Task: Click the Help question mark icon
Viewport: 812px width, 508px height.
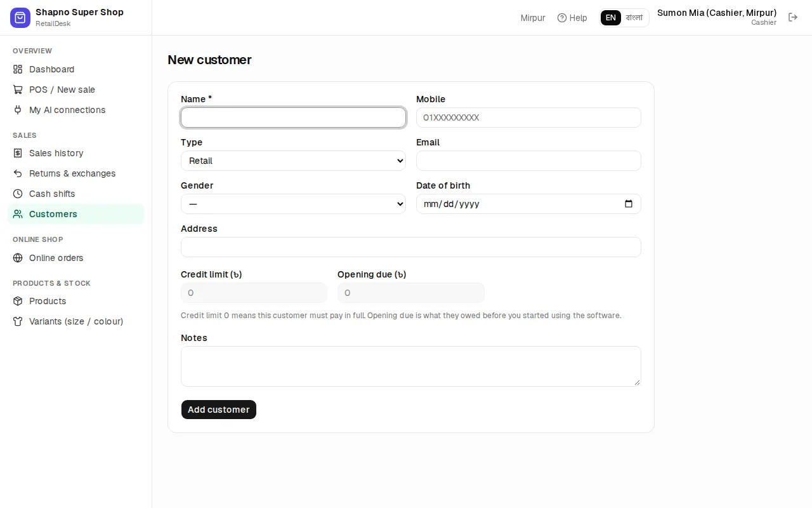Action: click(x=562, y=18)
